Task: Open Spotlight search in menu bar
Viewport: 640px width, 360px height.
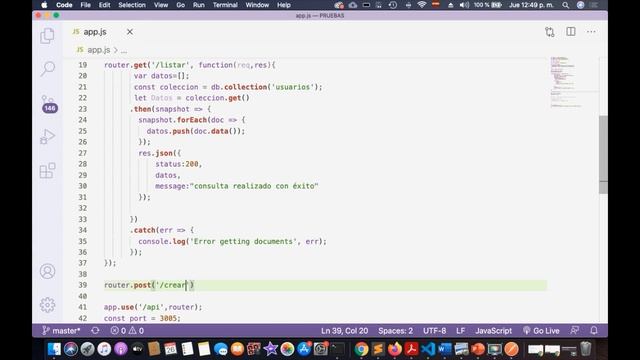Action: (565, 5)
